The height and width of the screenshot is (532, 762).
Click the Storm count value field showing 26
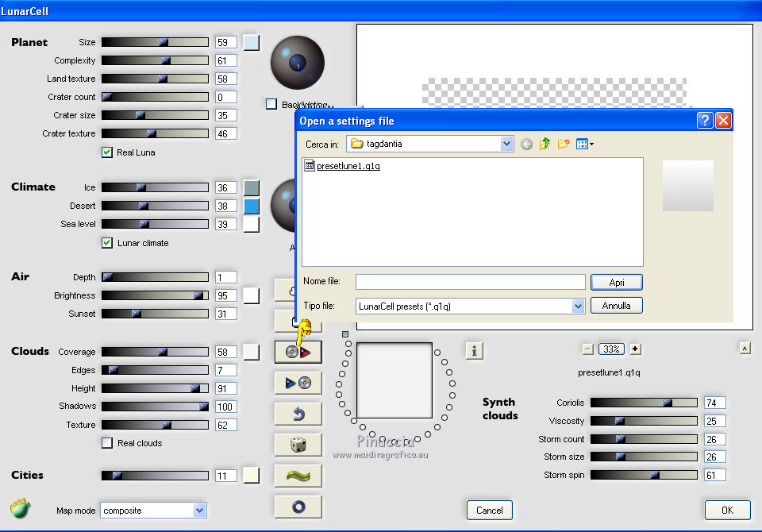point(715,439)
